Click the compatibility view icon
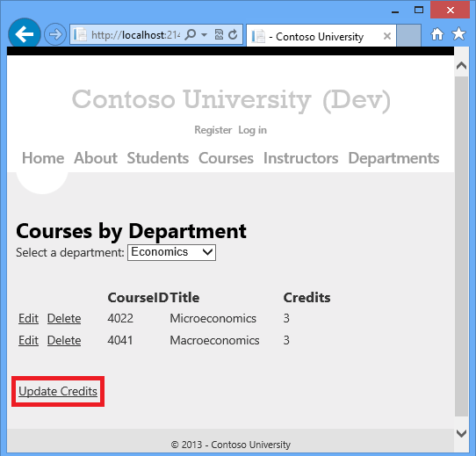 pos(219,34)
